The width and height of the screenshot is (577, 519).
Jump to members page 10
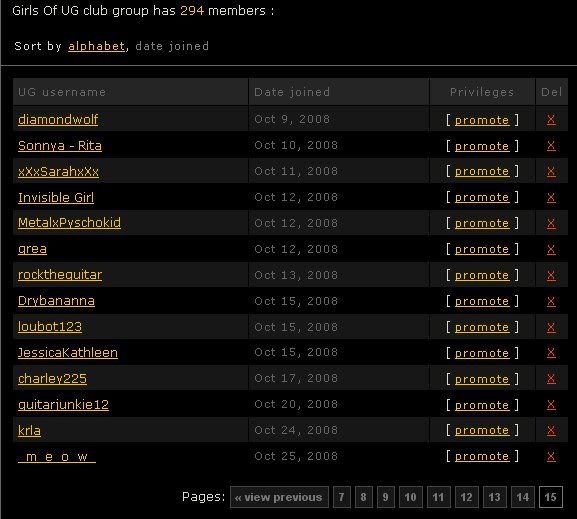[410, 497]
